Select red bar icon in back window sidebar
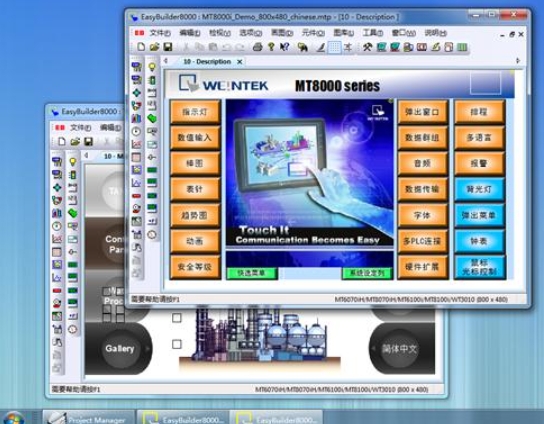 tap(57, 290)
